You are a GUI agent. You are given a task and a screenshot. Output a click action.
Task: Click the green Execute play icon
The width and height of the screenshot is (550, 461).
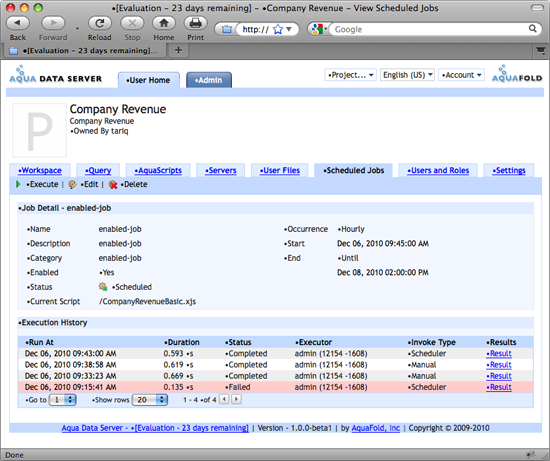coord(18,184)
